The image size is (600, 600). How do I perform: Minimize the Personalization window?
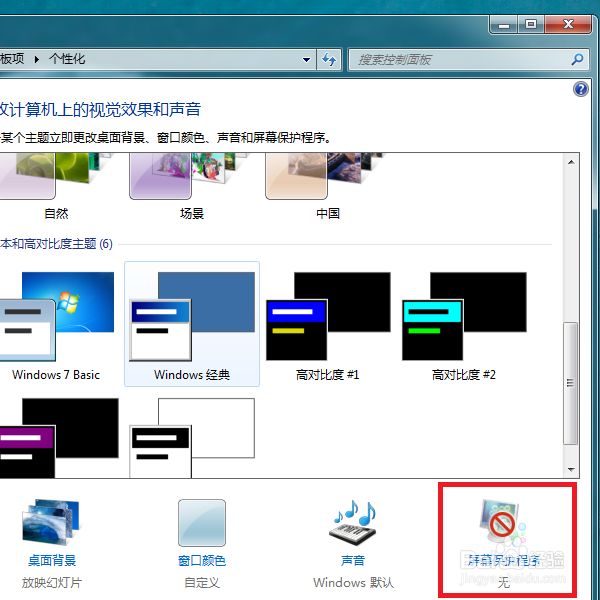coord(504,25)
